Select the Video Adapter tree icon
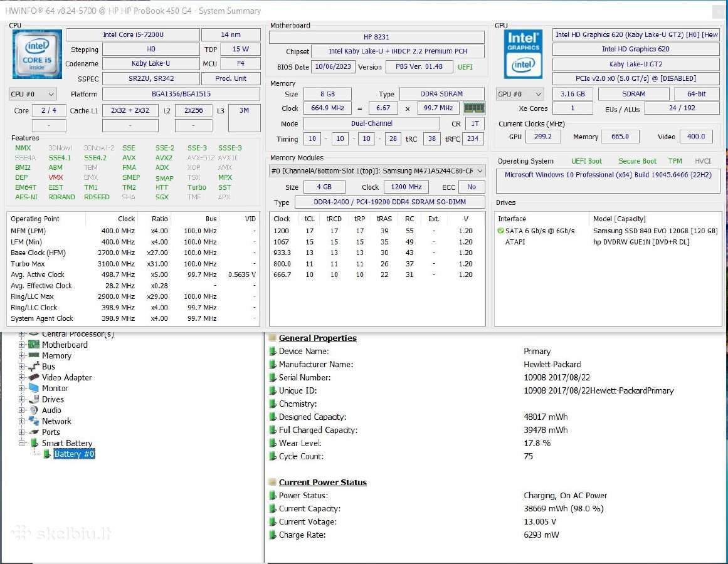 33,377
